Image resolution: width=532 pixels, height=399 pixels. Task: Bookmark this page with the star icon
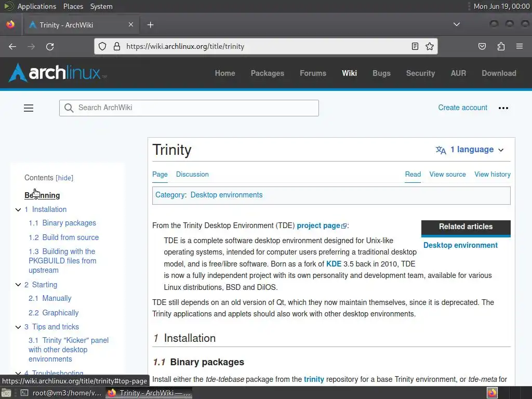tap(430, 46)
